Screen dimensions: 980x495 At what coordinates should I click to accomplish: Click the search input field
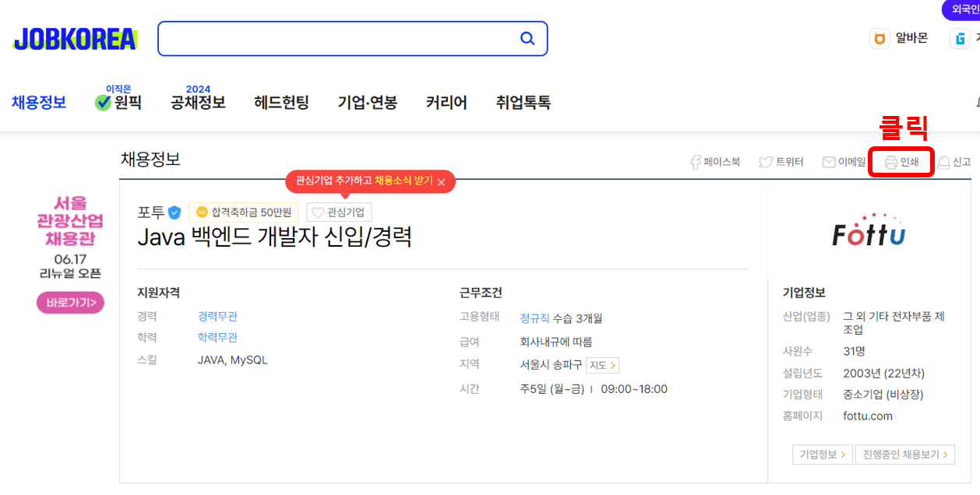click(343, 38)
